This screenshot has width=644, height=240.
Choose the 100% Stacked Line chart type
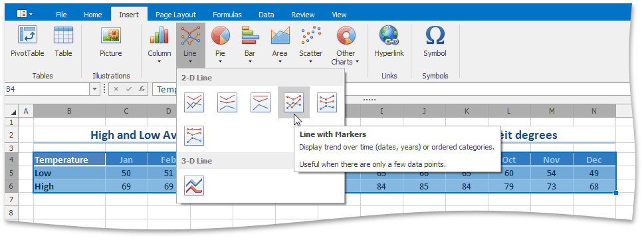(x=261, y=102)
